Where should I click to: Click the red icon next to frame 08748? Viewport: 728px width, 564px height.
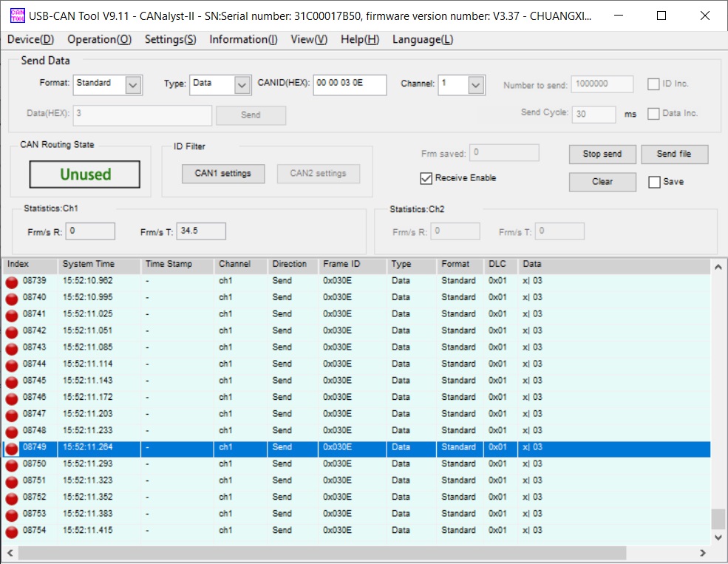(12, 431)
